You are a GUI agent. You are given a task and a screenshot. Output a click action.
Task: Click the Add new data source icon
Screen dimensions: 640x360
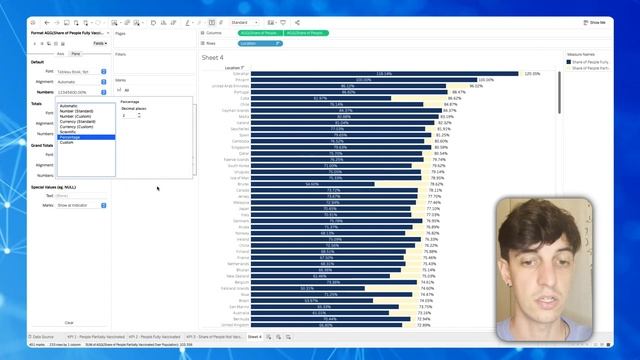[76, 23]
